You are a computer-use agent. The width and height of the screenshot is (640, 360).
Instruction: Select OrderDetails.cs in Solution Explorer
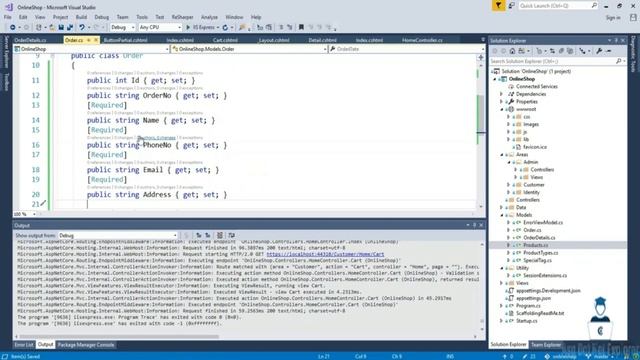point(539,238)
